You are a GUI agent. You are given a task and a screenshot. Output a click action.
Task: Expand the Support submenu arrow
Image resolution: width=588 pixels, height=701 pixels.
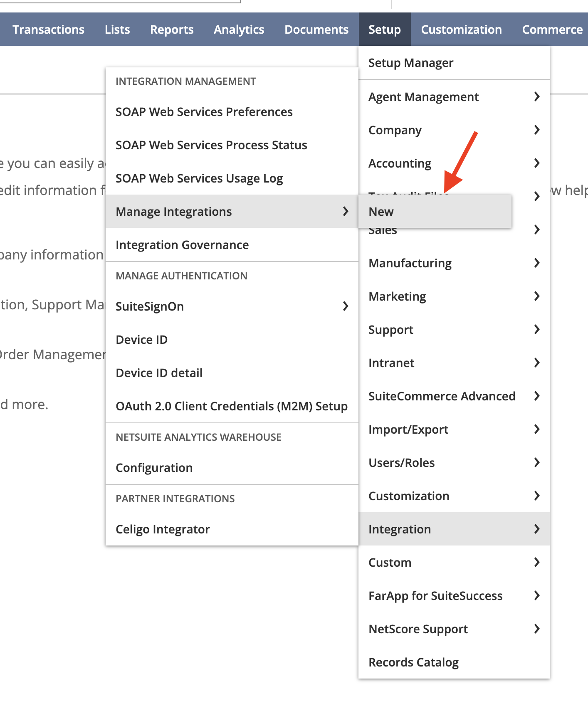click(537, 330)
